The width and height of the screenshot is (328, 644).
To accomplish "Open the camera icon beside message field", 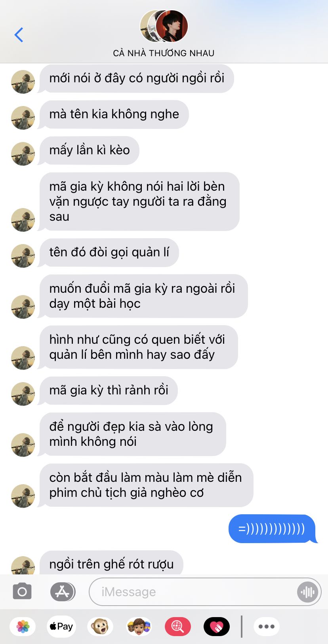I will (x=22, y=592).
